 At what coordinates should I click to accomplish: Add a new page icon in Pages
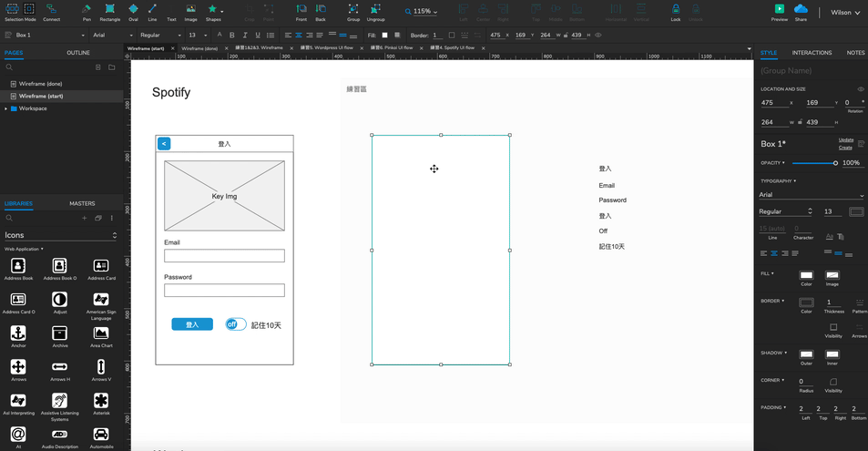click(x=98, y=67)
